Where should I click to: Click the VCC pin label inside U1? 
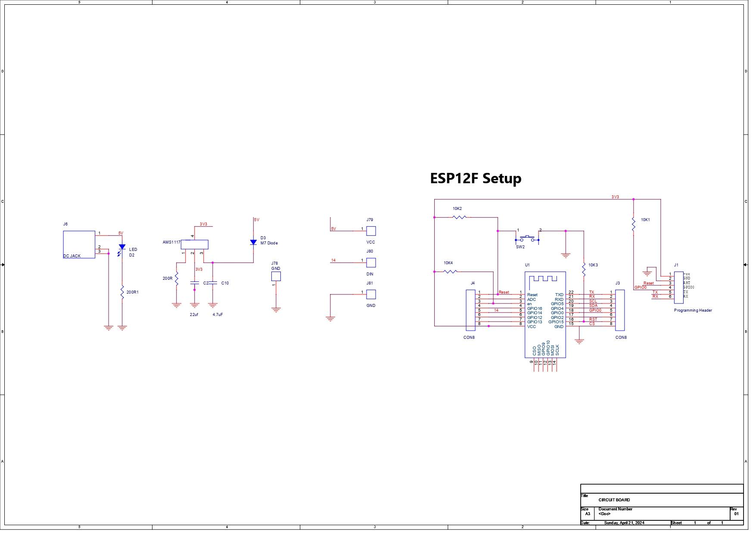[x=532, y=327]
